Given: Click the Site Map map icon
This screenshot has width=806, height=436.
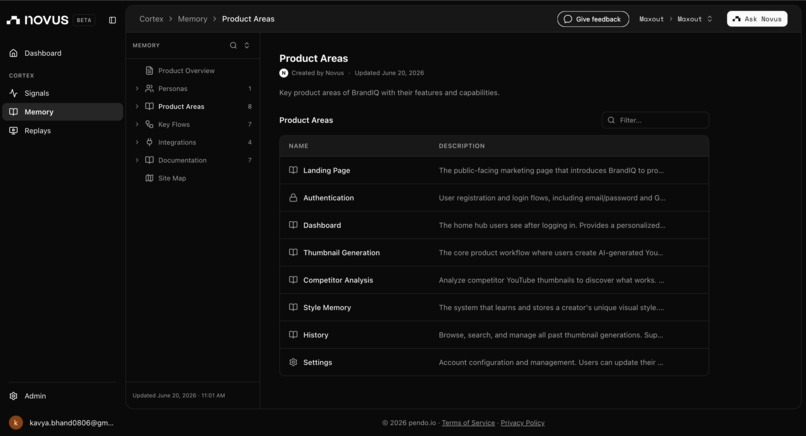Looking at the screenshot, I should pos(149,178).
